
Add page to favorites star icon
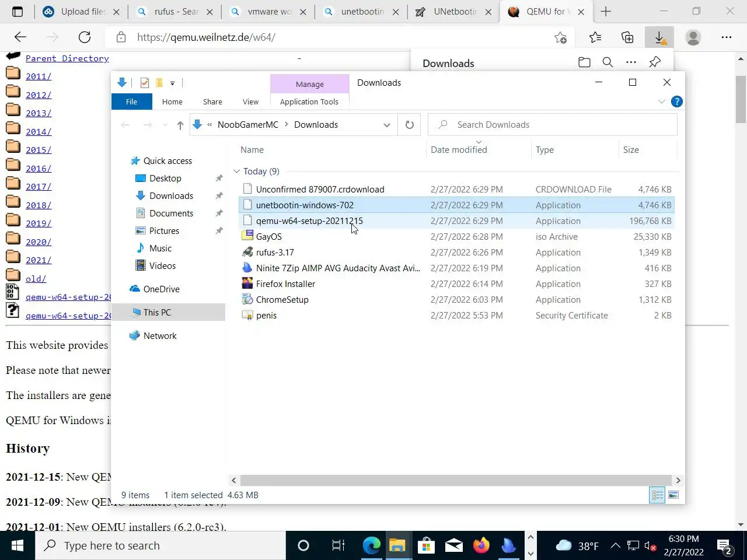click(x=560, y=37)
